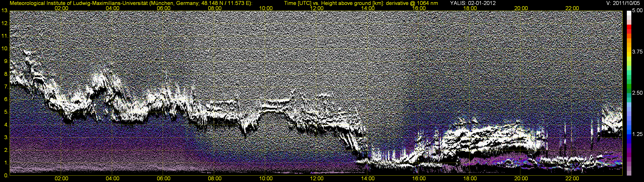Viewport: 644px width, 182px height.
Task: Click the 20:00 label on the bottom time axis
Action: point(521,179)
